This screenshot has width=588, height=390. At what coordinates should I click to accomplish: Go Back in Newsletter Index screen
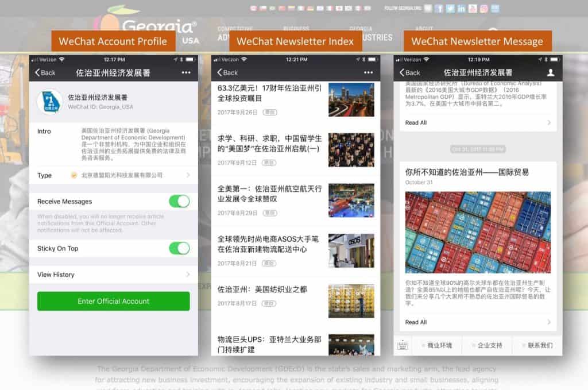click(x=227, y=73)
